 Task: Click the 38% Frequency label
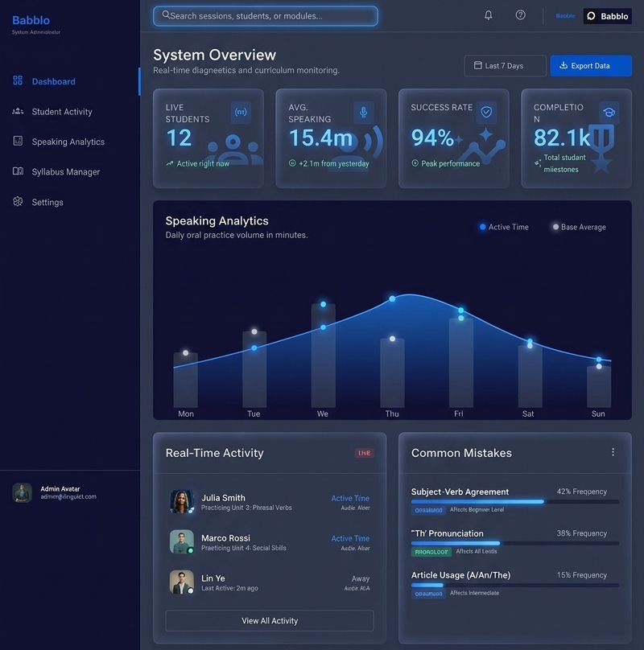[582, 533]
